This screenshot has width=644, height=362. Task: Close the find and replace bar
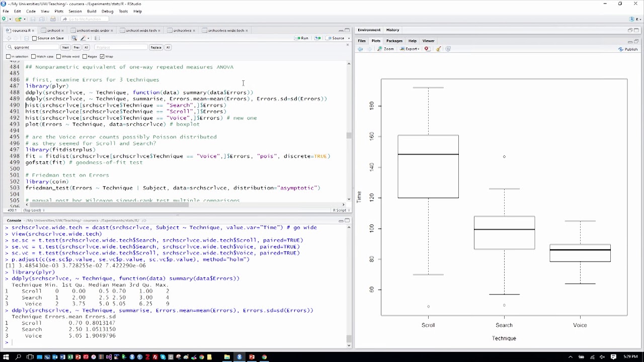(347, 45)
